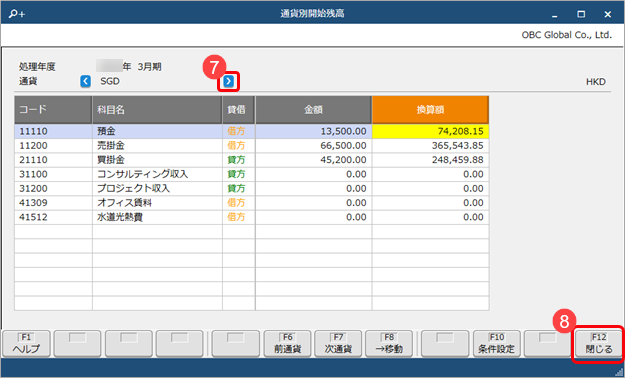The image size is (625, 378).
Task: Go to next currency with right arrow
Action: [x=228, y=81]
